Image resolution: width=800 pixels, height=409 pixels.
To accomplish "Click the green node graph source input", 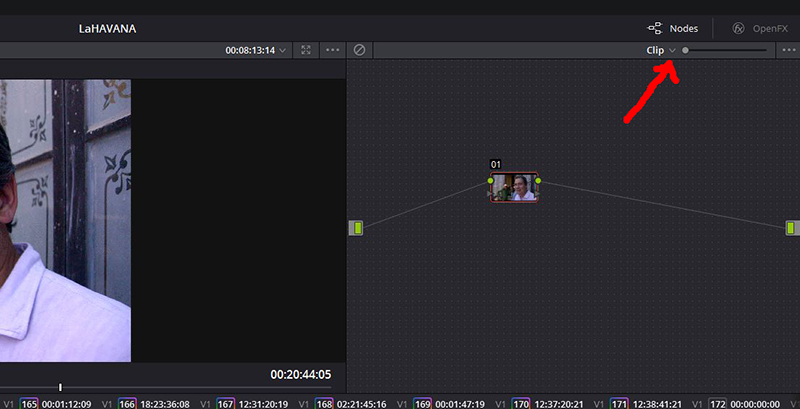I will point(356,228).
